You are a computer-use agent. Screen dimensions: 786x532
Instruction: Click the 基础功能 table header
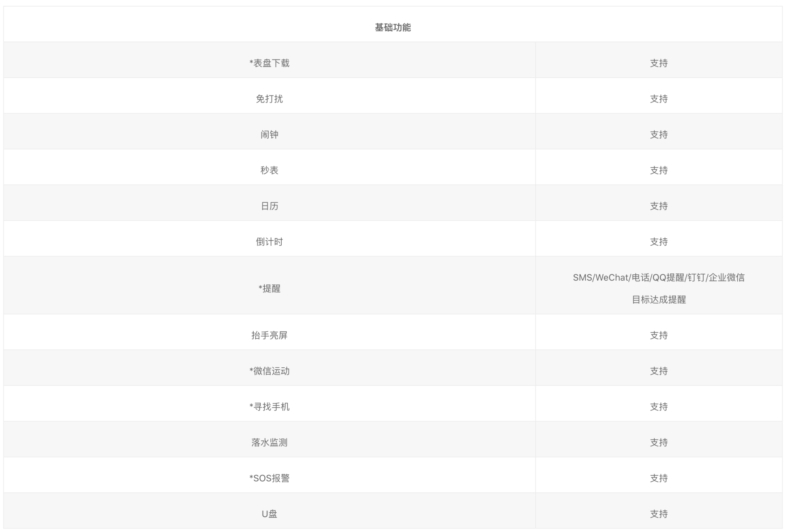(393, 28)
